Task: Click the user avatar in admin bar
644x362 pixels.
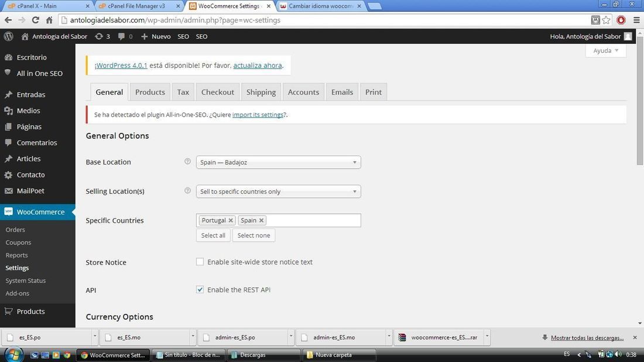Action: 628,36
